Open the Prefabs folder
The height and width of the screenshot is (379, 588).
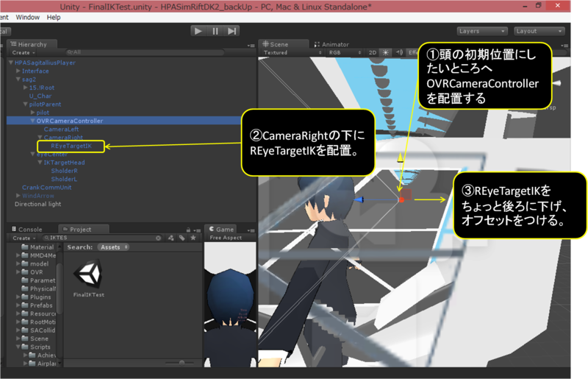pos(37,305)
